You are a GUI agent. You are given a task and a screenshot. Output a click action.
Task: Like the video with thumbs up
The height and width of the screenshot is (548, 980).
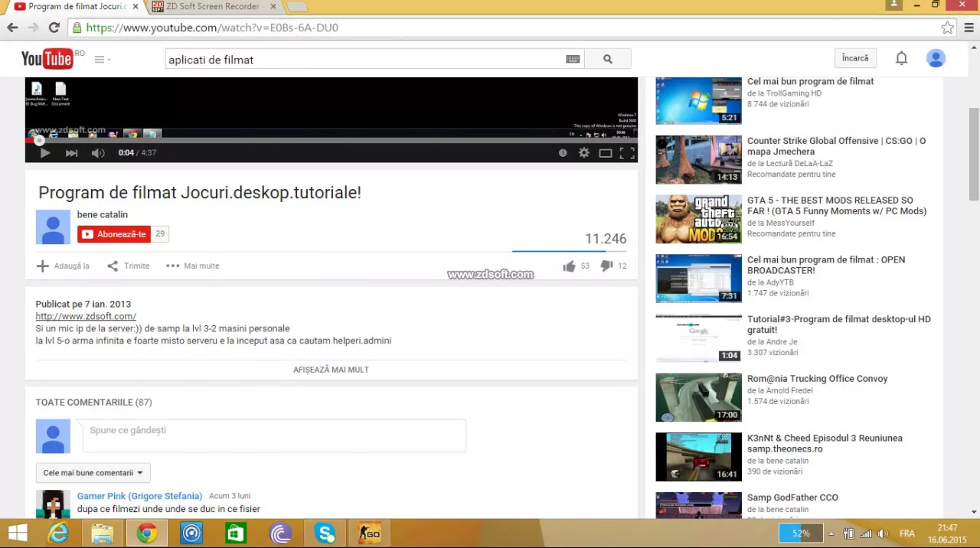click(x=569, y=266)
